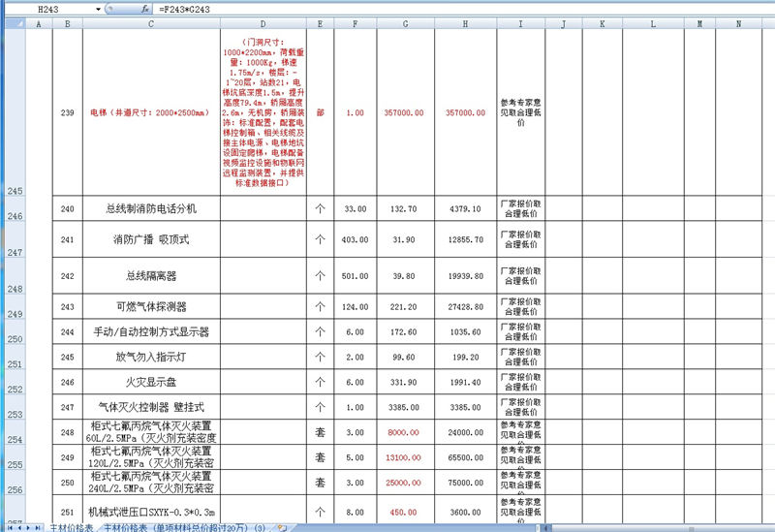
Task: Go to last sheet with navigation arrow
Action: (38, 527)
